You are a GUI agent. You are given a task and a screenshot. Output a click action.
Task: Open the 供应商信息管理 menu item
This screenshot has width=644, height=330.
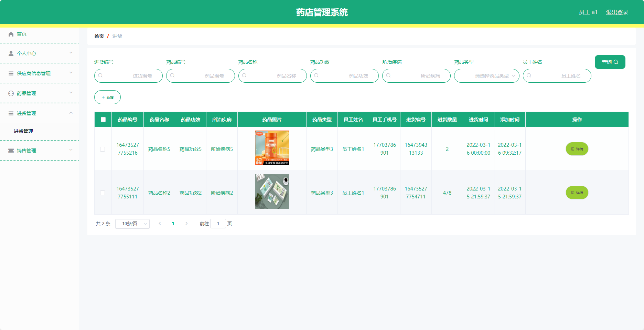tap(40, 73)
